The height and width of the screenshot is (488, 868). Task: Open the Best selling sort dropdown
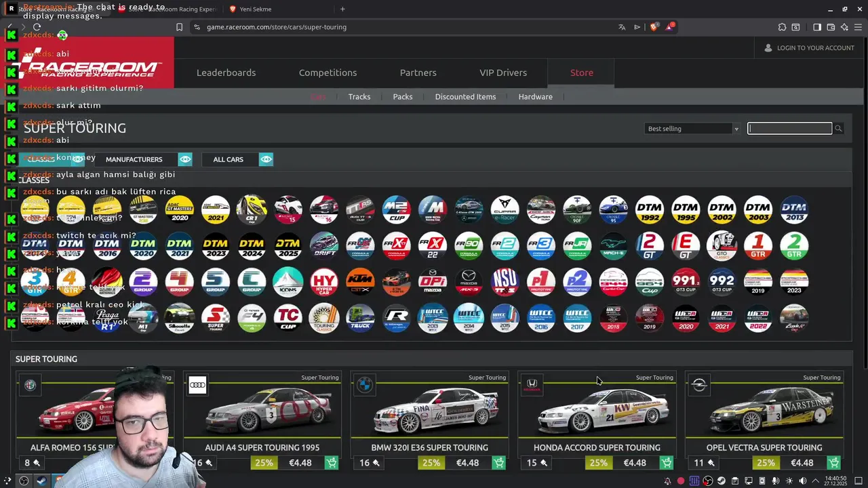[x=692, y=129]
